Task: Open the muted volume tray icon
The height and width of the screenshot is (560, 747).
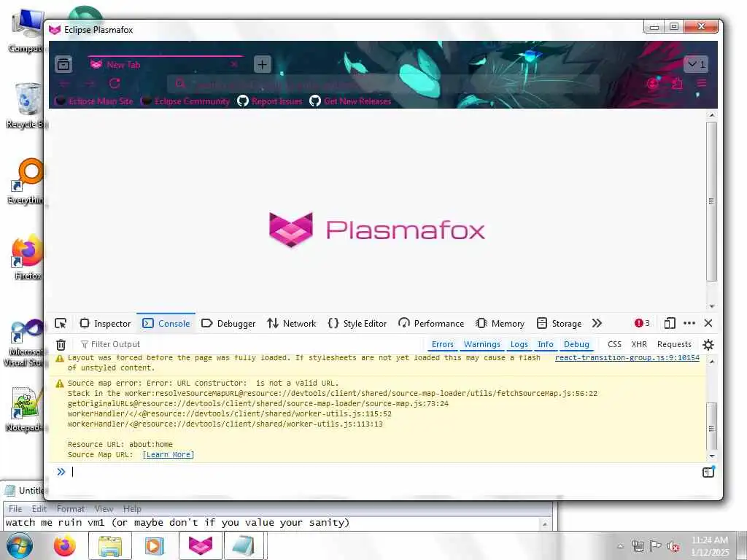Action: pyautogui.click(x=673, y=546)
